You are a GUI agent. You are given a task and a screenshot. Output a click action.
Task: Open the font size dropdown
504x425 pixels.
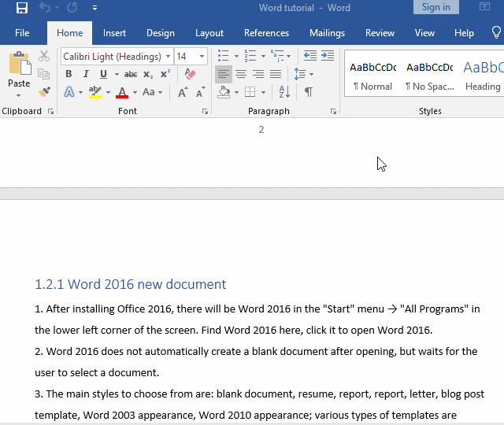[x=202, y=57]
